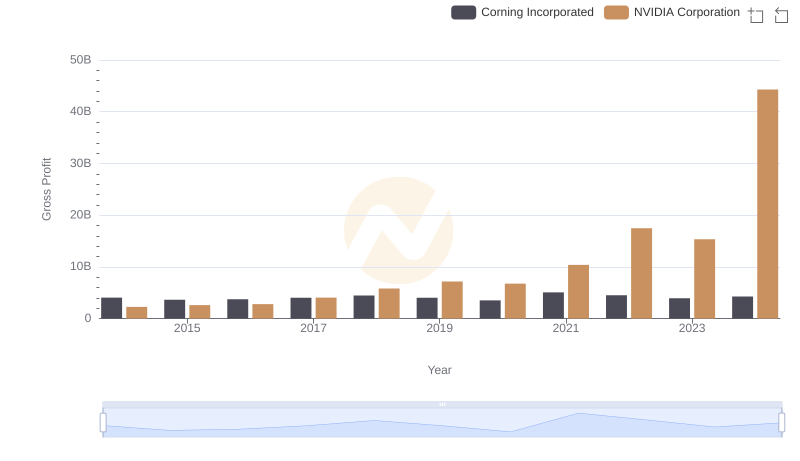Click the NVIDIA bar for 2015

click(x=199, y=312)
